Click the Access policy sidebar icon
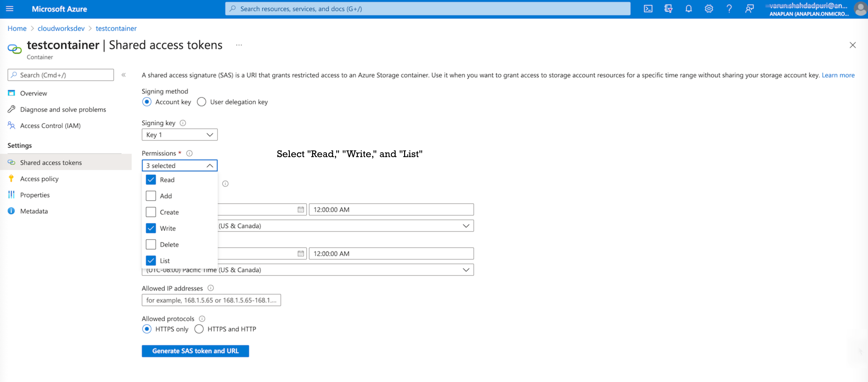868x382 pixels. click(x=12, y=178)
